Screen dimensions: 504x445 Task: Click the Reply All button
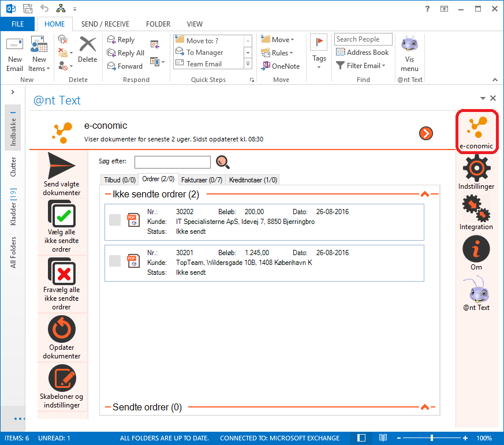point(126,53)
